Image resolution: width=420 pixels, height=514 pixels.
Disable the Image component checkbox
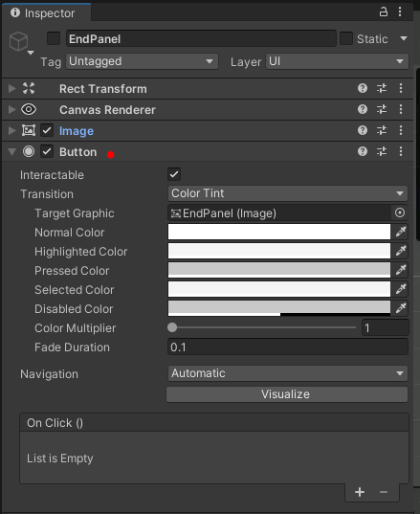point(47,130)
